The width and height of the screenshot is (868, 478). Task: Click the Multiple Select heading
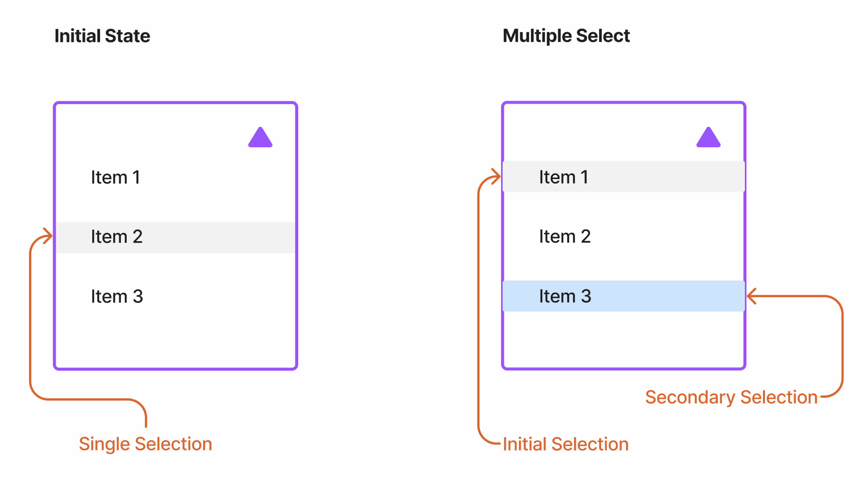point(566,36)
